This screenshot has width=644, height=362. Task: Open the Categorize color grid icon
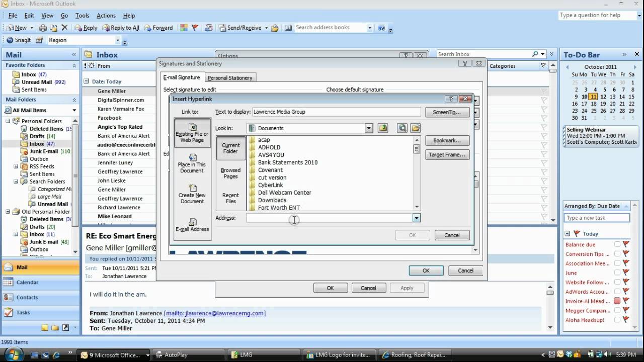click(184, 28)
